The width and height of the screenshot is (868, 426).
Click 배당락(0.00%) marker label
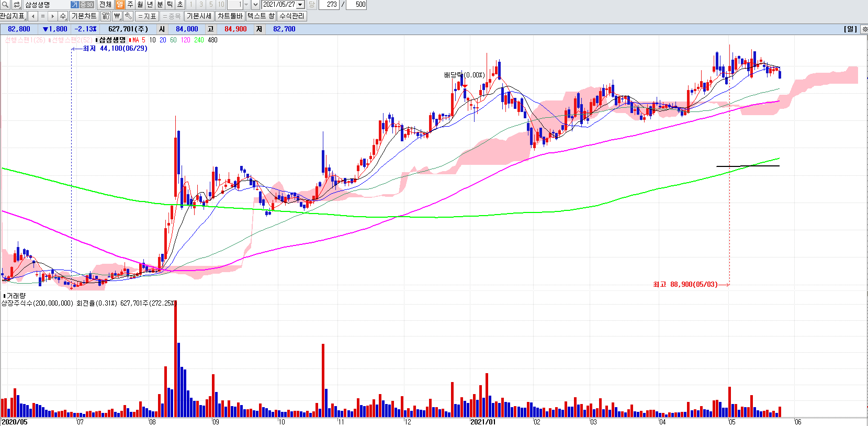click(x=465, y=75)
